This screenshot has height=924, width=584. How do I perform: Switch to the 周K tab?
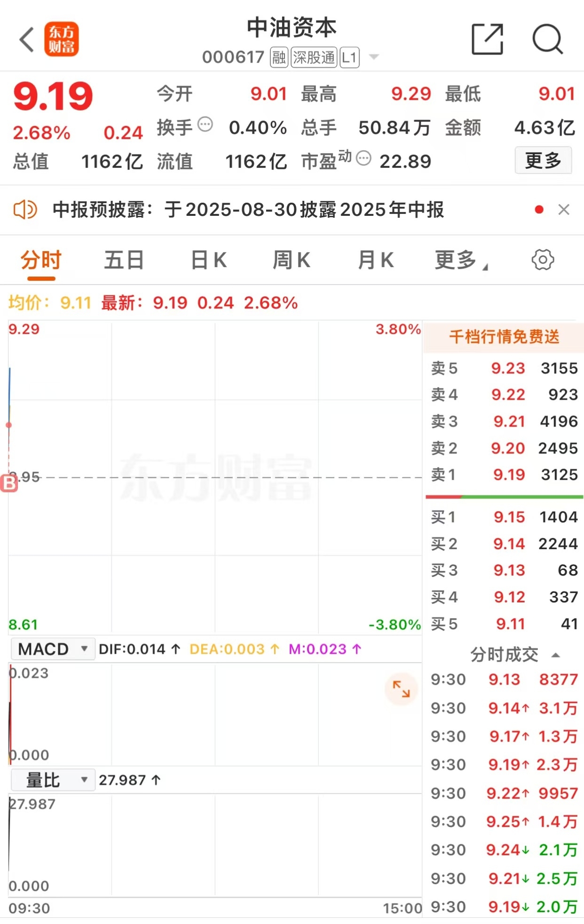pyautogui.click(x=292, y=260)
